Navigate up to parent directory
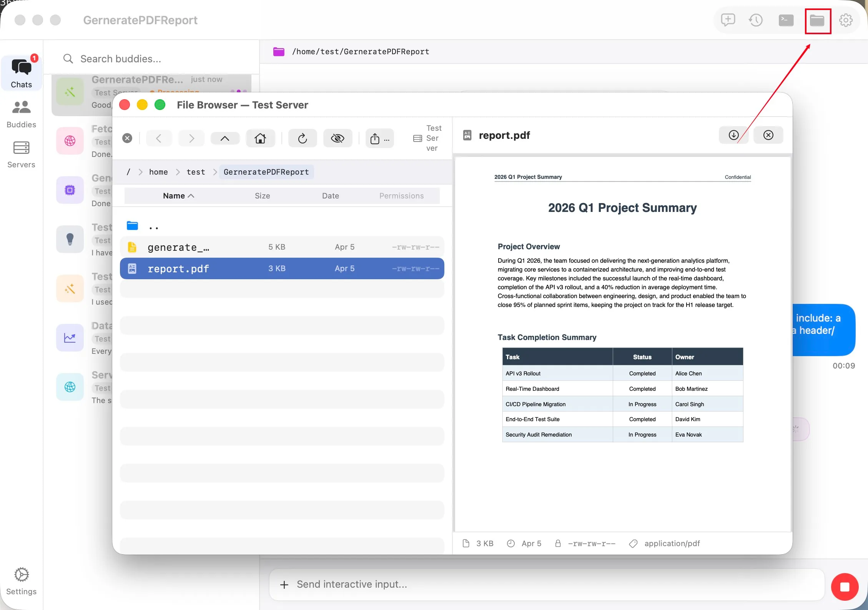The width and height of the screenshot is (868, 610). [x=225, y=138]
